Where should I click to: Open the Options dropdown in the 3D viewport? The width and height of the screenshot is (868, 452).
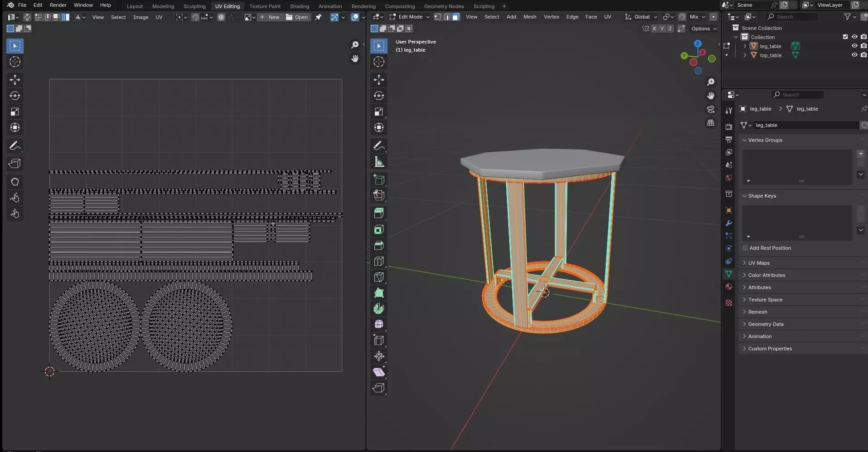tap(703, 29)
